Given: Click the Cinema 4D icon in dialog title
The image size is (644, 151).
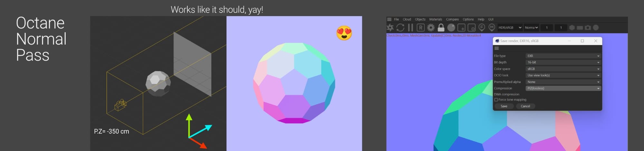Looking at the screenshot, I should pyautogui.click(x=497, y=41).
